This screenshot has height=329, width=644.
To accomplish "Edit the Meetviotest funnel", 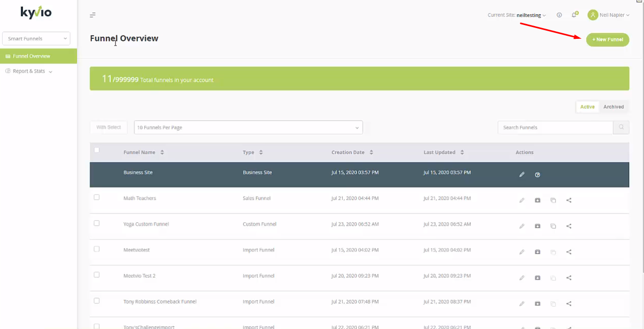I will [522, 252].
